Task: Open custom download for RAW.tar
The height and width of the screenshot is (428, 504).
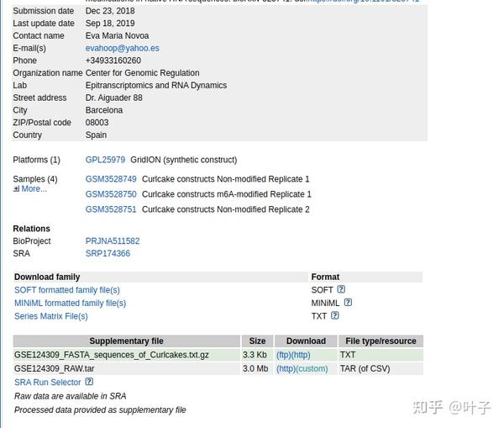Action: point(312,369)
